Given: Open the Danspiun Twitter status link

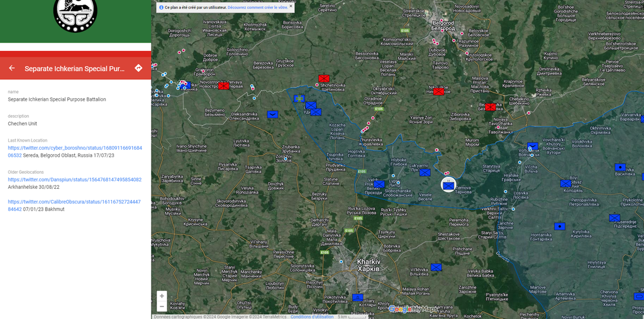Looking at the screenshot, I should pos(75,179).
